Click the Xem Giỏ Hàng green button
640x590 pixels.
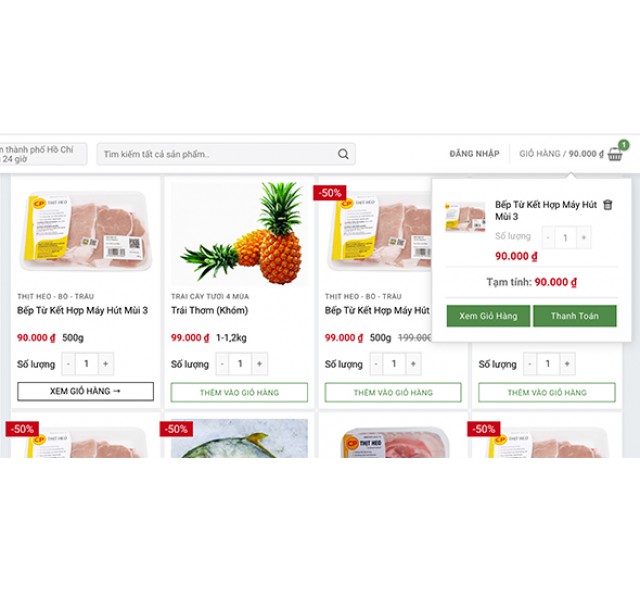(x=488, y=316)
